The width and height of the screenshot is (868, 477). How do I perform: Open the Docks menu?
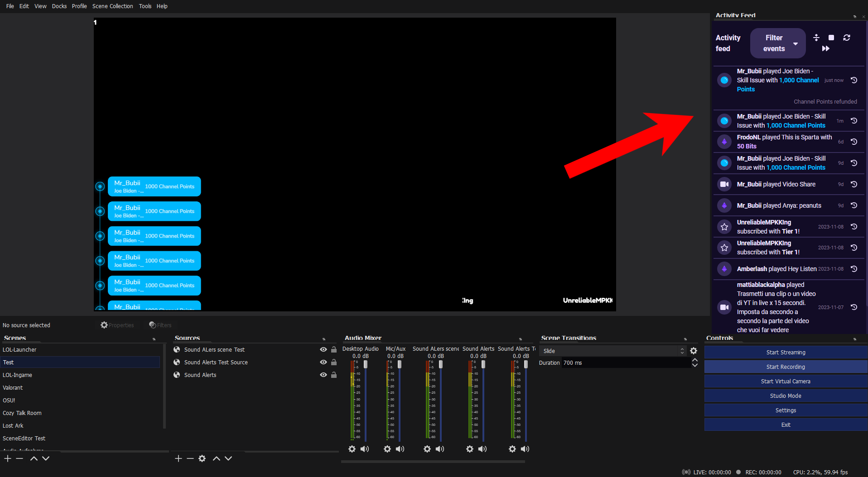(59, 6)
